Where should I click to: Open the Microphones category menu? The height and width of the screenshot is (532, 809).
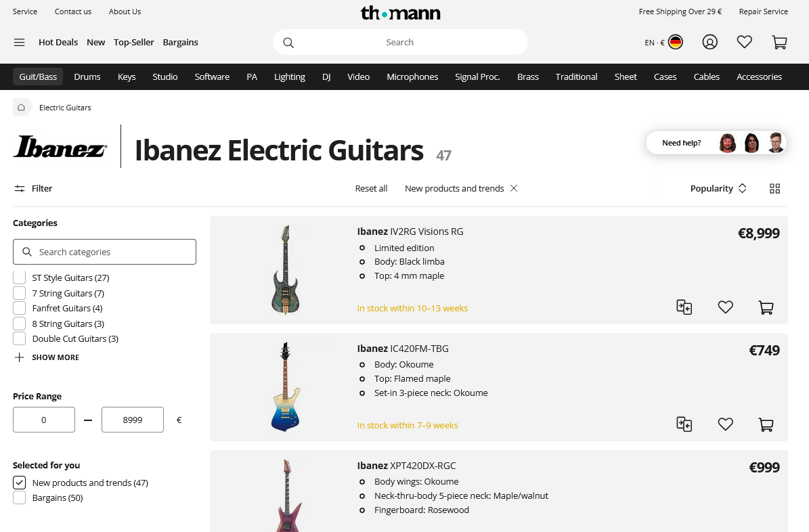click(412, 76)
